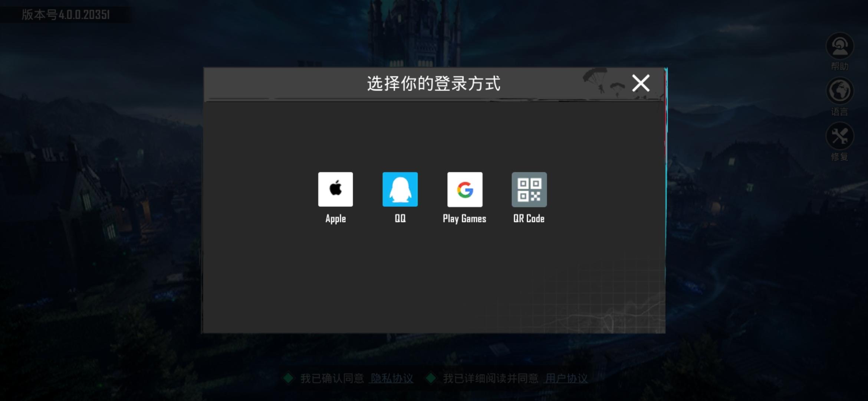Open the 语言 language globe icon
868x401 pixels.
point(840,91)
